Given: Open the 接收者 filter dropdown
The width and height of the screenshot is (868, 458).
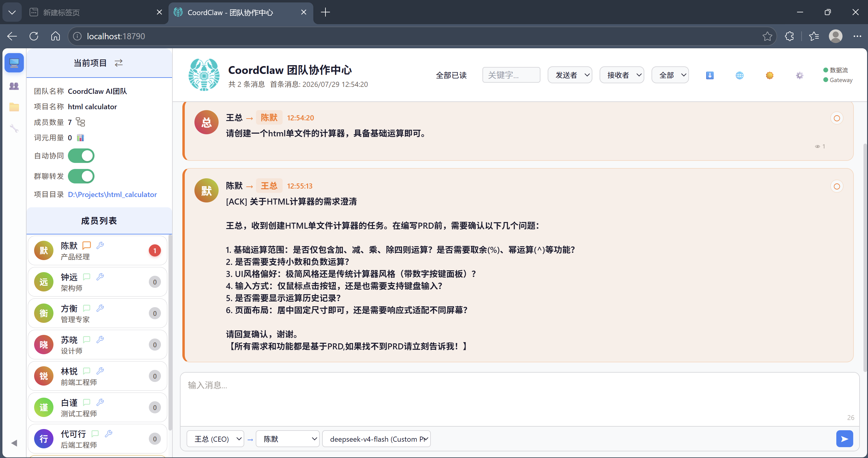Looking at the screenshot, I should coord(622,75).
